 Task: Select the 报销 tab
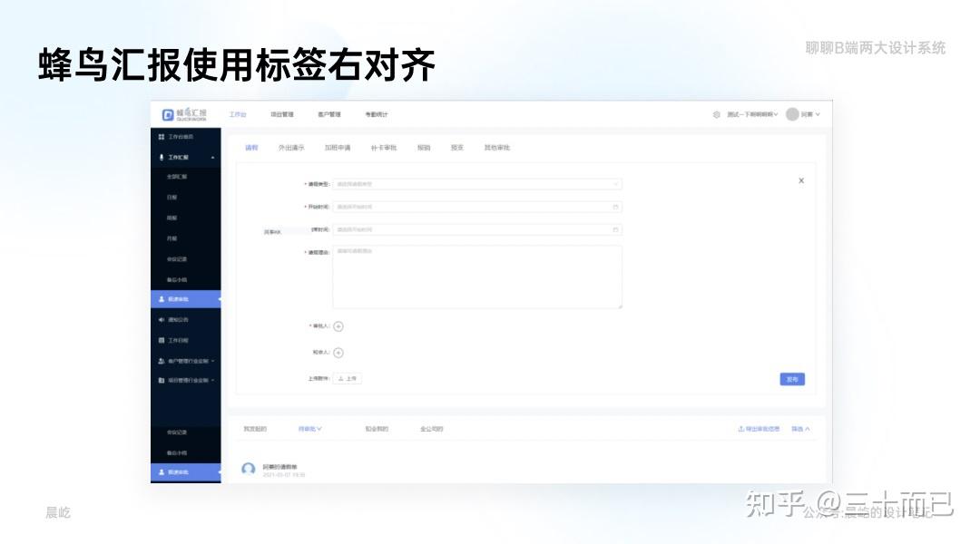click(424, 148)
